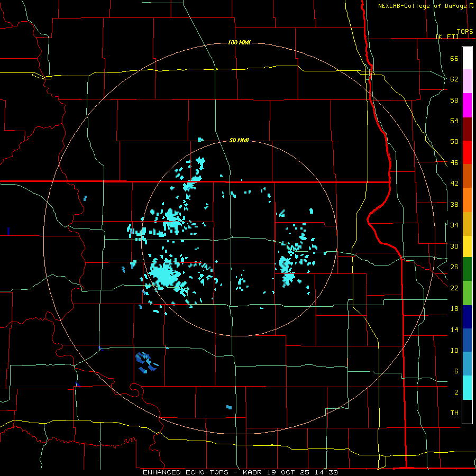Click the dark orange legend swatch near 42

[x=467, y=176]
